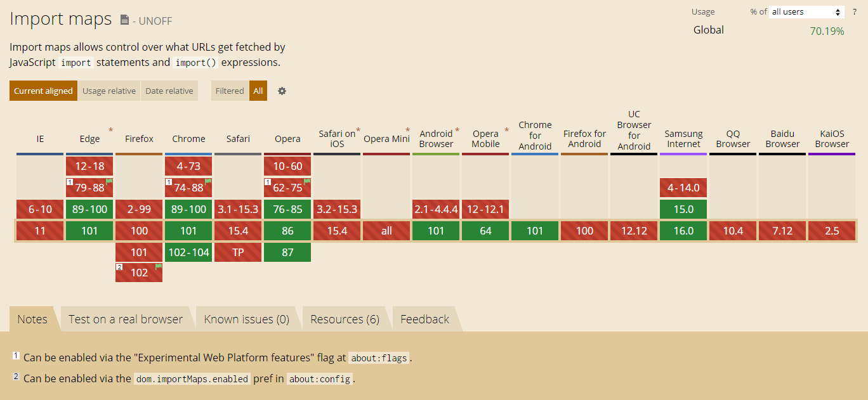Viewport: 868px width, 400px height.
Task: Open the Known issues (0) tab
Action: [x=247, y=319]
